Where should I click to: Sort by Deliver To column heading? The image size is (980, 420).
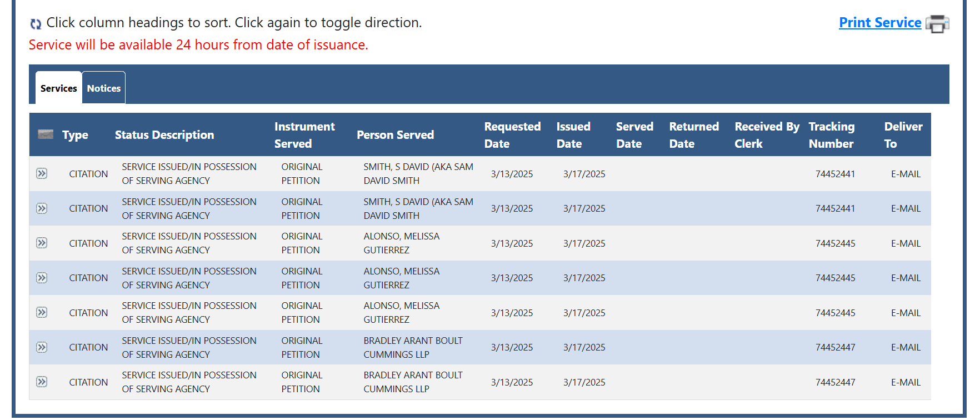point(903,135)
